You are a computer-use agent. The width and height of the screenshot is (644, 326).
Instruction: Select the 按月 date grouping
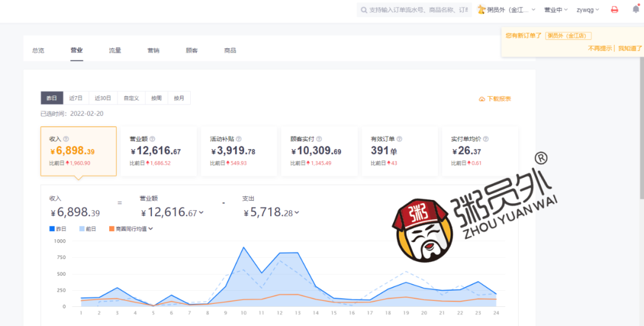[179, 99]
